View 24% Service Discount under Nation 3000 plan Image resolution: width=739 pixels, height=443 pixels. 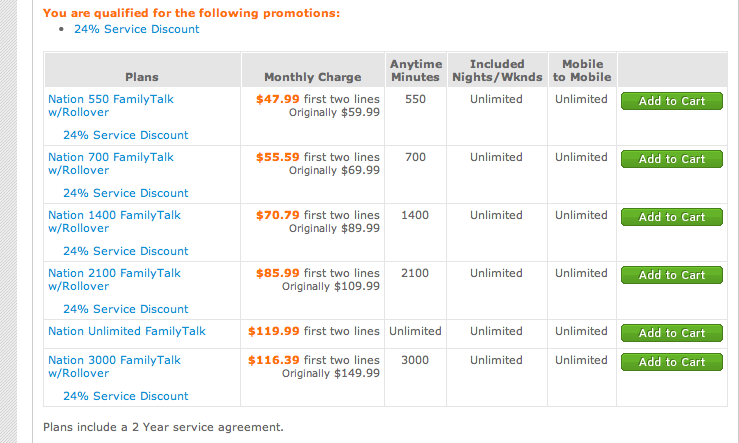(x=125, y=396)
